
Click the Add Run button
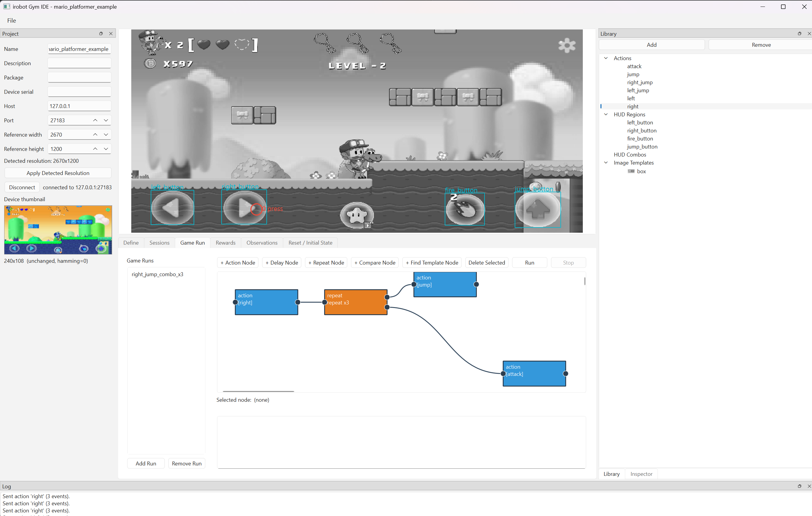(x=146, y=463)
